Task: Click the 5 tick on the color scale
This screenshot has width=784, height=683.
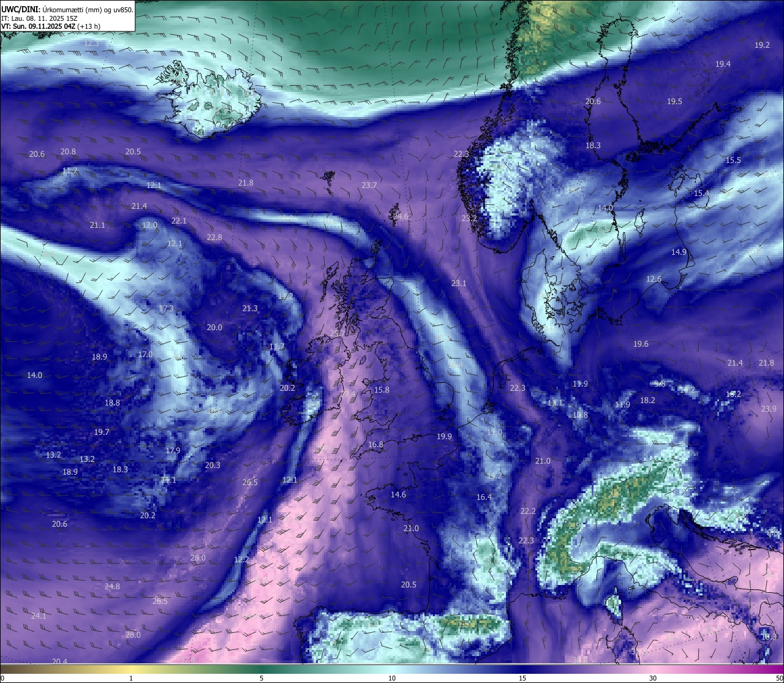Action: click(262, 678)
